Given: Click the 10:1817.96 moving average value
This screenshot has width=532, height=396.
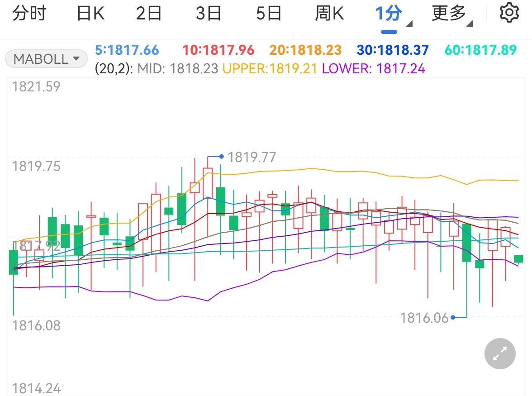Looking at the screenshot, I should (x=218, y=50).
